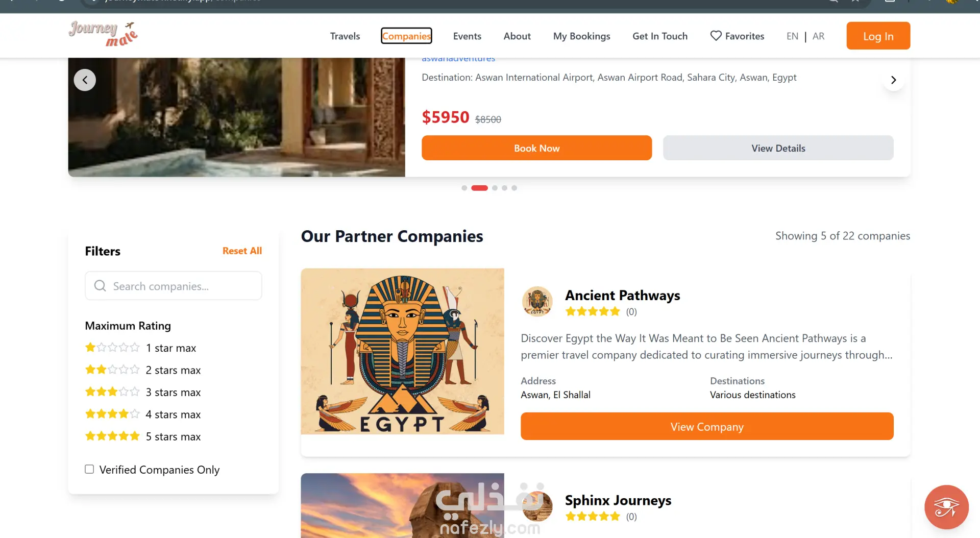Viewport: 980px width, 538px height.
Task: Enable Verified Companies Only checkbox
Action: (x=89, y=469)
